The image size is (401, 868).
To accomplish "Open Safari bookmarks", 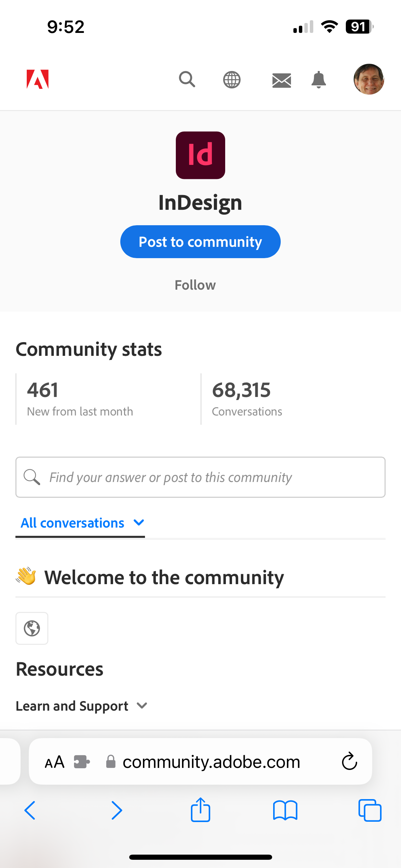I will click(285, 810).
